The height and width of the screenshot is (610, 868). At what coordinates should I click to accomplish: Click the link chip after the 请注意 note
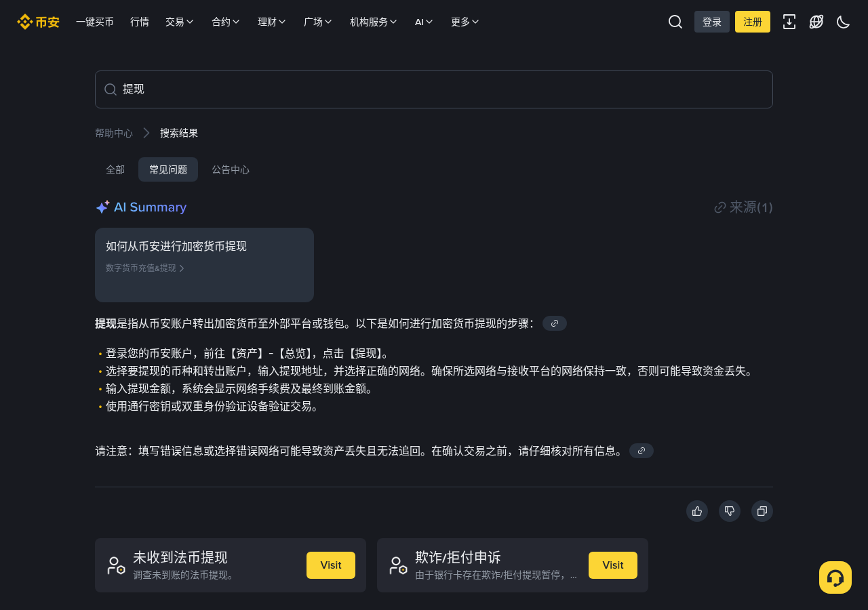coord(642,451)
